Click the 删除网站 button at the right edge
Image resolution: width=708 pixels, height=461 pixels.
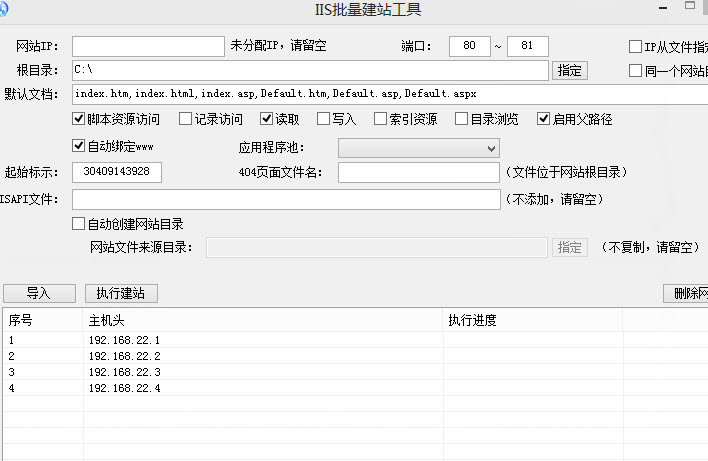(x=685, y=293)
